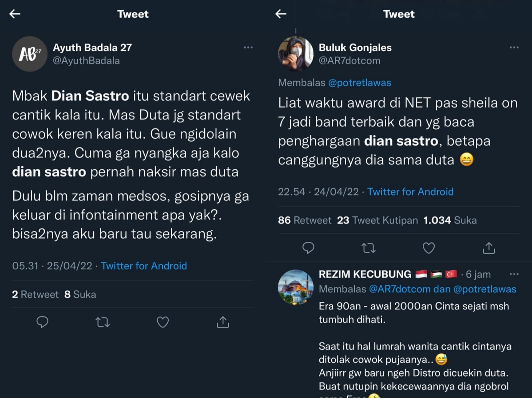View the 86 Retweet list
This screenshot has height=398, width=532.
pos(304,220)
